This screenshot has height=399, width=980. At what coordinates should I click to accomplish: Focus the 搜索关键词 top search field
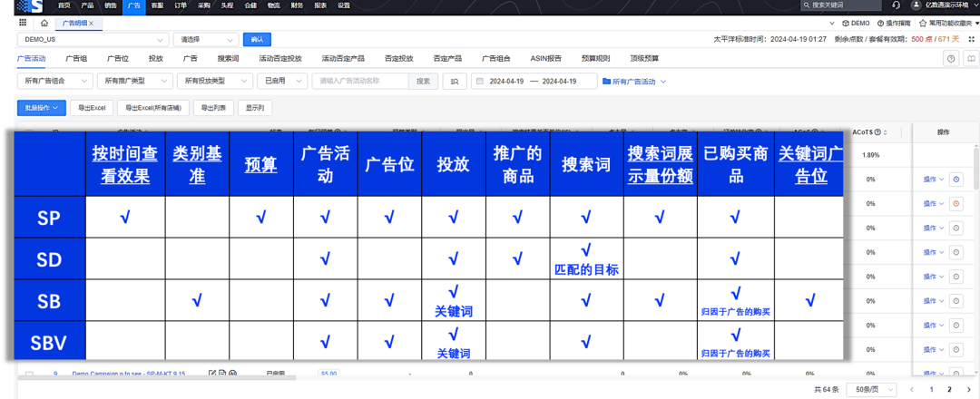pyautogui.click(x=842, y=5)
